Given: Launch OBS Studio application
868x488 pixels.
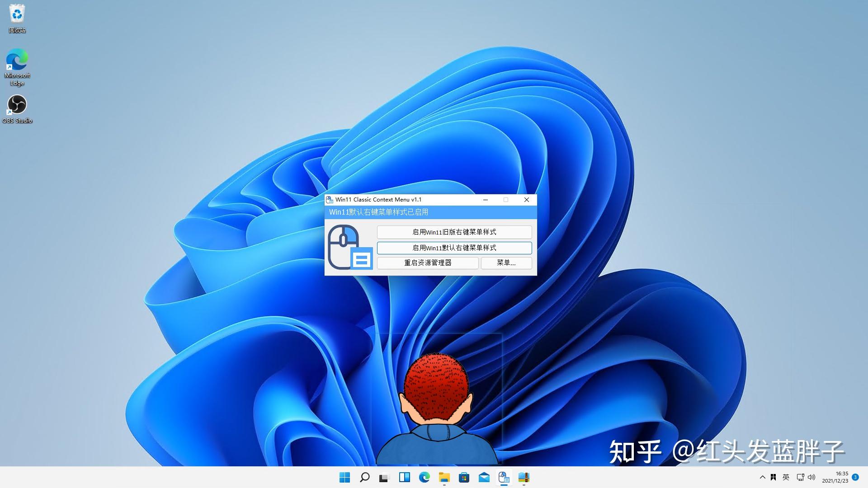Looking at the screenshot, I should click(x=17, y=104).
